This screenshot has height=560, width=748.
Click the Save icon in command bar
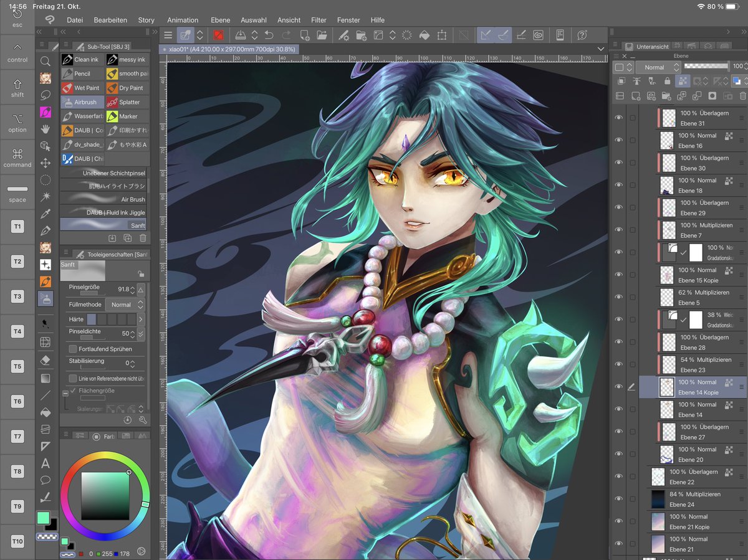click(240, 36)
